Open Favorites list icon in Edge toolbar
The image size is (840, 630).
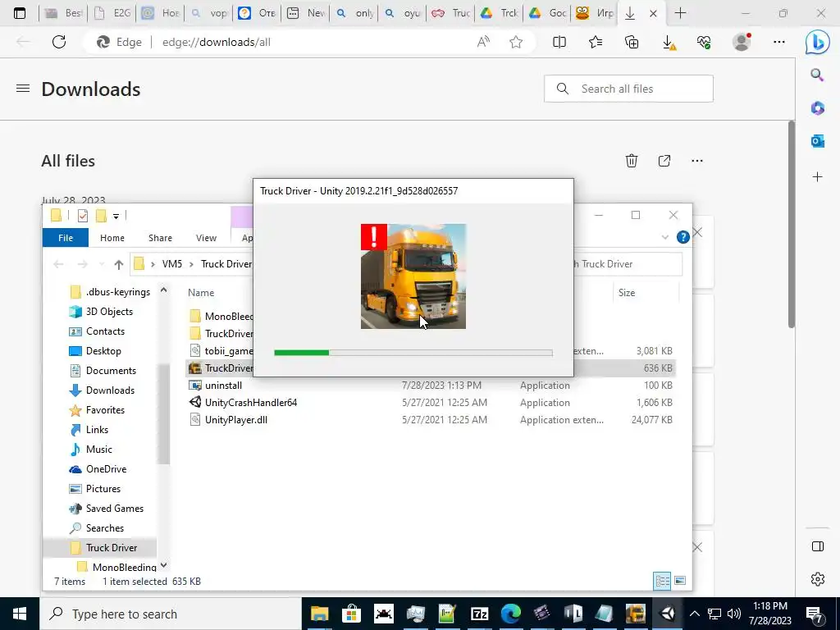click(x=596, y=42)
